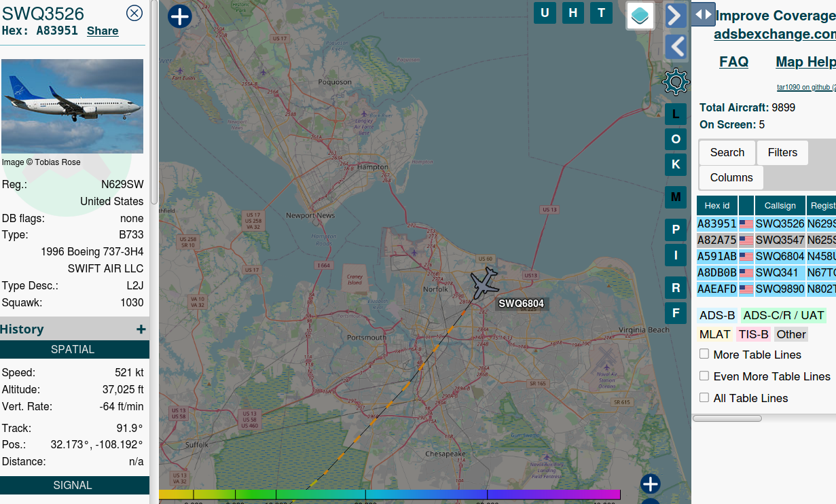Enable More Table Lines checkbox
Screen dimensions: 836x504
(x=704, y=354)
